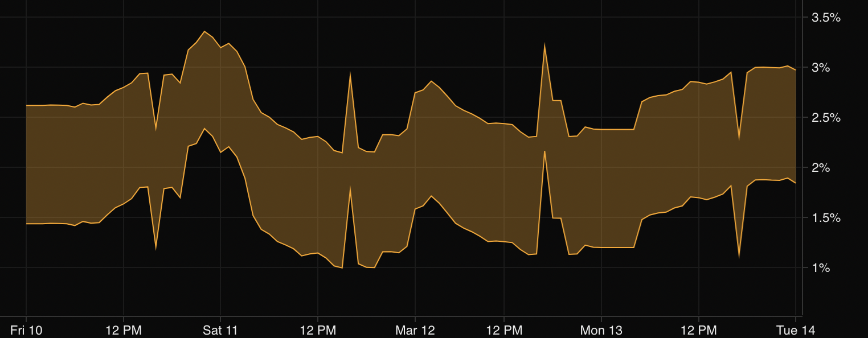Image resolution: width=868 pixels, height=338 pixels.
Task: Click the '3%' y-axis label
Action: 821,68
